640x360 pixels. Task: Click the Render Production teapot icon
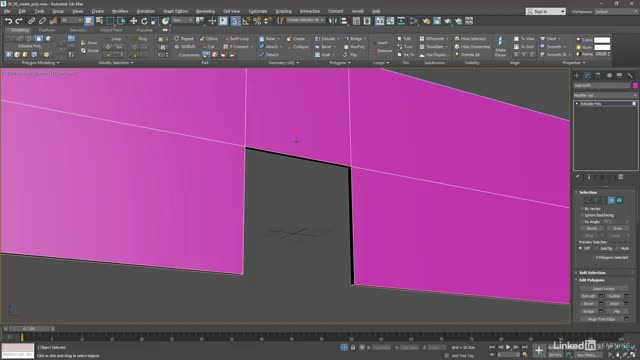(x=448, y=21)
